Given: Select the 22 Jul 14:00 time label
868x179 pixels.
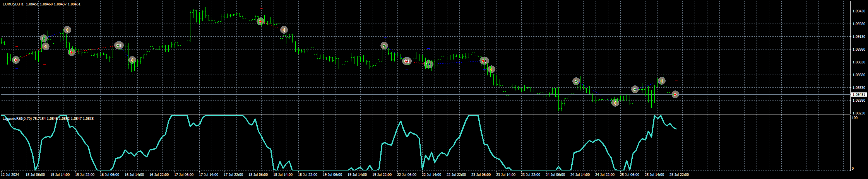Looking at the screenshot, I should click(431, 175).
